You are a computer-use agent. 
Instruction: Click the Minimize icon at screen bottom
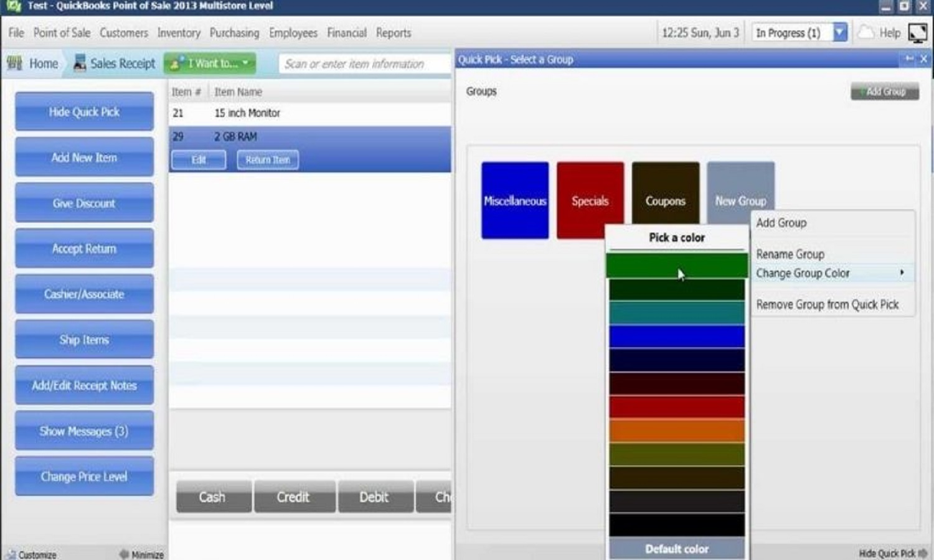[124, 554]
